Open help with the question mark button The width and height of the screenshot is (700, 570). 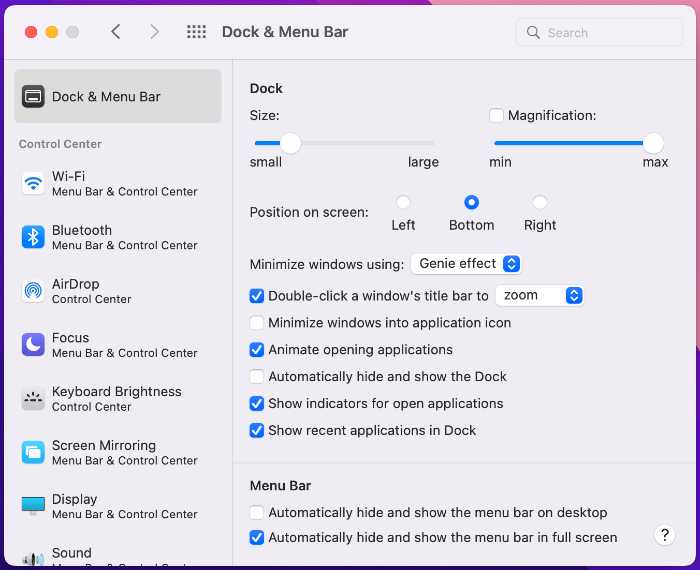coord(664,535)
